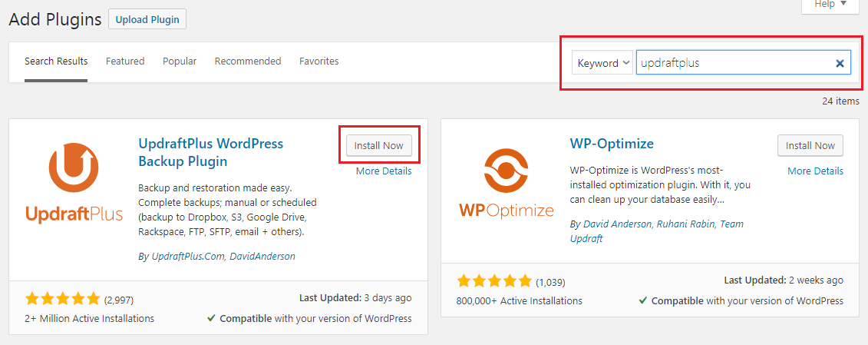Click Last Updated: 2 weeks ago text

click(784, 280)
